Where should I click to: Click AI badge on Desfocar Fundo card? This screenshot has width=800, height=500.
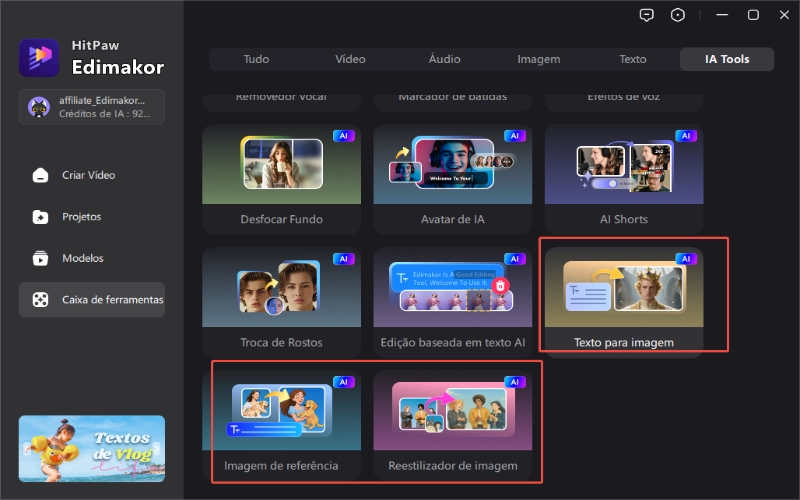click(x=344, y=136)
